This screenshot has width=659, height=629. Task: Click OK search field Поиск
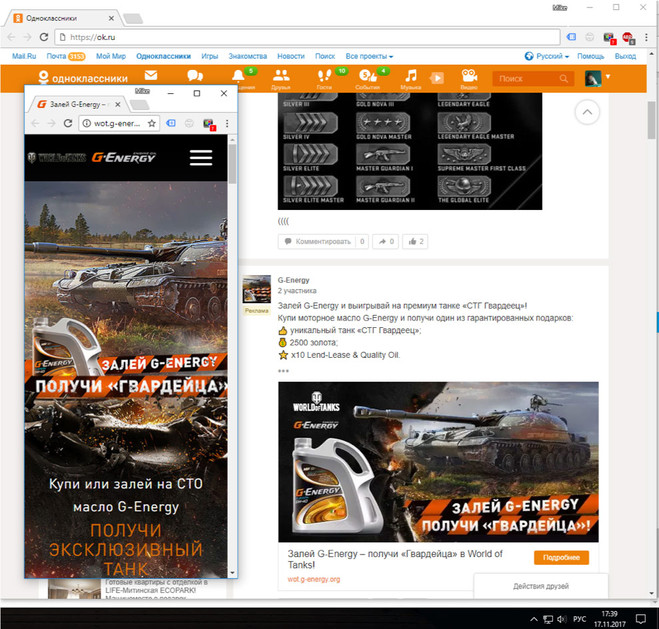533,79
